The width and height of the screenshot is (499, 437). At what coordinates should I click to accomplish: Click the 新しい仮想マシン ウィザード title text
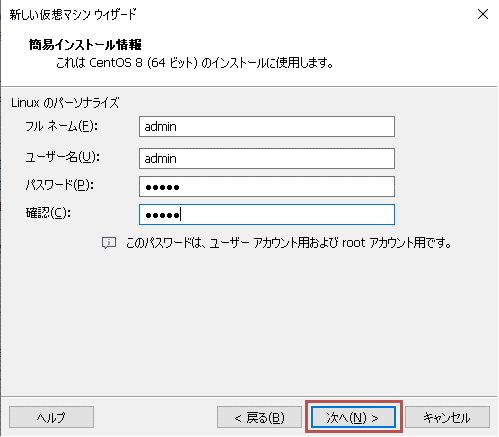click(73, 14)
